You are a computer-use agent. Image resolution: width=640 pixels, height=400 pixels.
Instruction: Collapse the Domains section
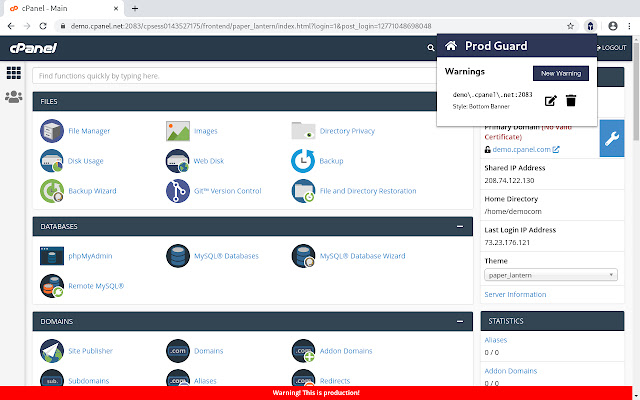point(460,322)
